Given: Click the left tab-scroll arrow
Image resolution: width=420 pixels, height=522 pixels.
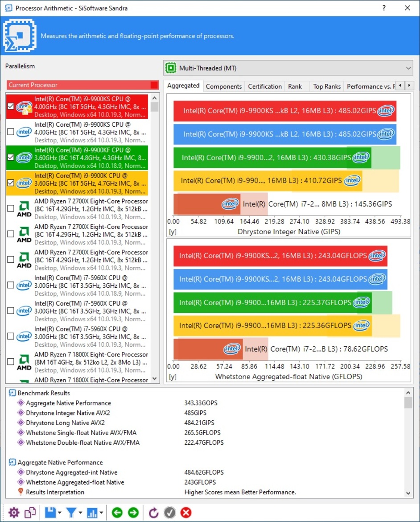Looking at the screenshot, I should [400, 86].
